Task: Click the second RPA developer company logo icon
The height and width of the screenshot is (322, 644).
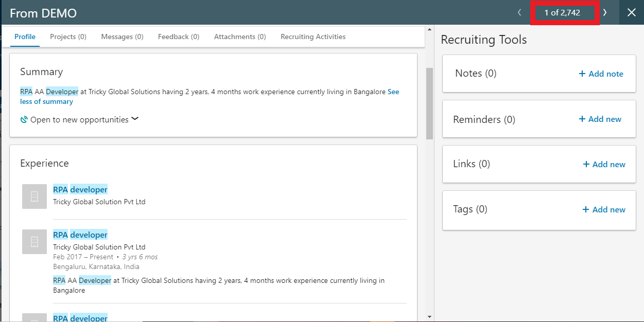Action: [x=34, y=241]
